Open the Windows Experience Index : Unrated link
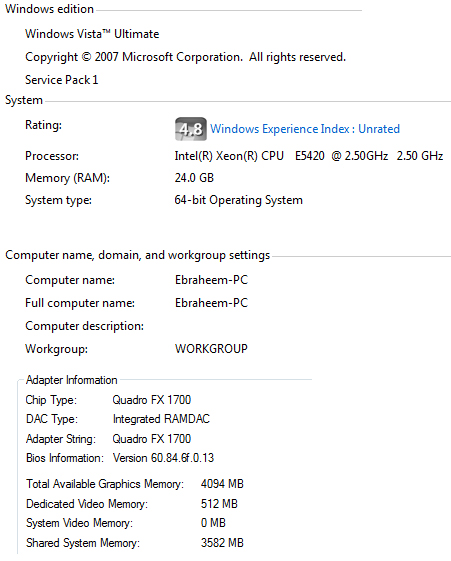This screenshot has height=561, width=451. pyautogui.click(x=305, y=129)
